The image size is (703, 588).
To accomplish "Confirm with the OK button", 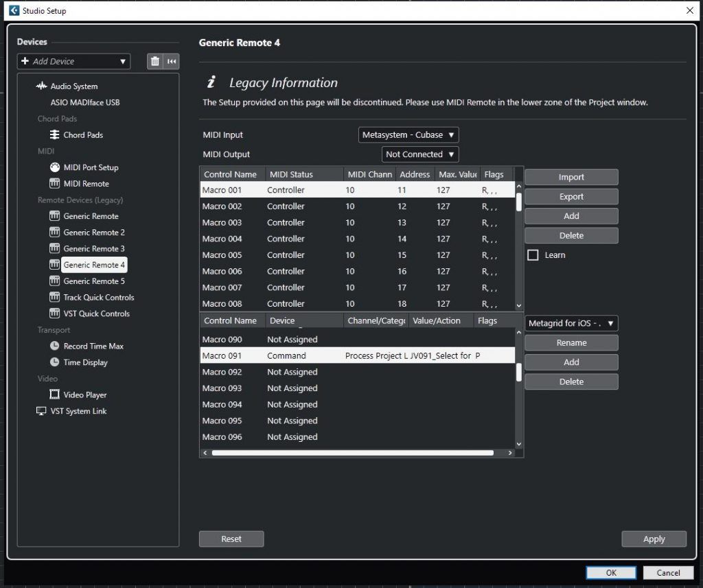I will coord(610,572).
